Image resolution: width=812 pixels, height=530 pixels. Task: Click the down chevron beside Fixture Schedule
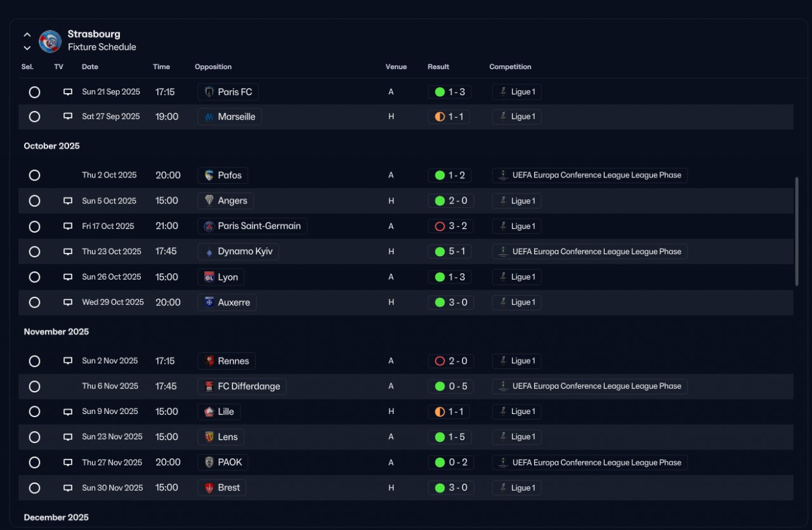point(27,48)
